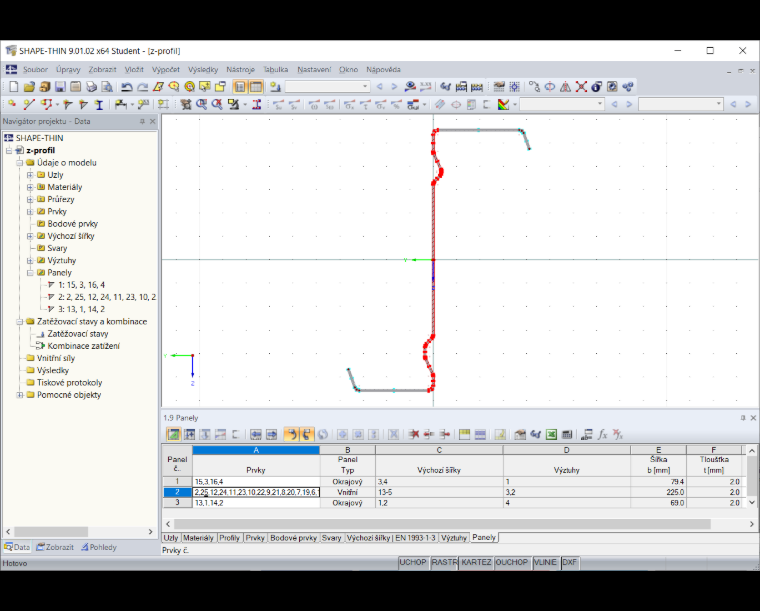Click the table horizontal scrollbar
Viewport: 760px width, 611px height.
pos(442,524)
